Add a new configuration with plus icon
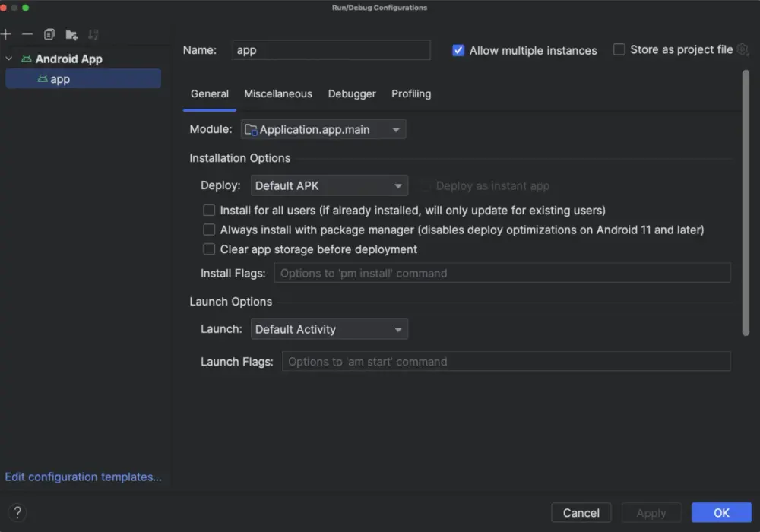The width and height of the screenshot is (760, 532). 6,34
